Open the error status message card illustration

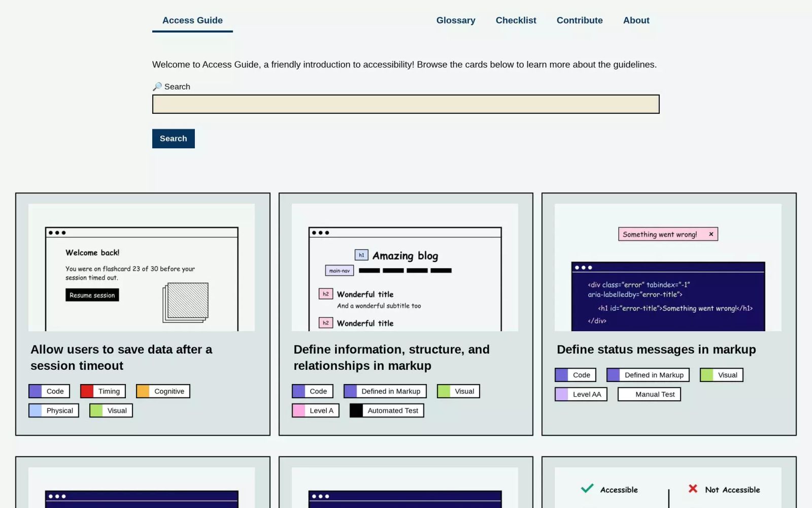point(668,268)
